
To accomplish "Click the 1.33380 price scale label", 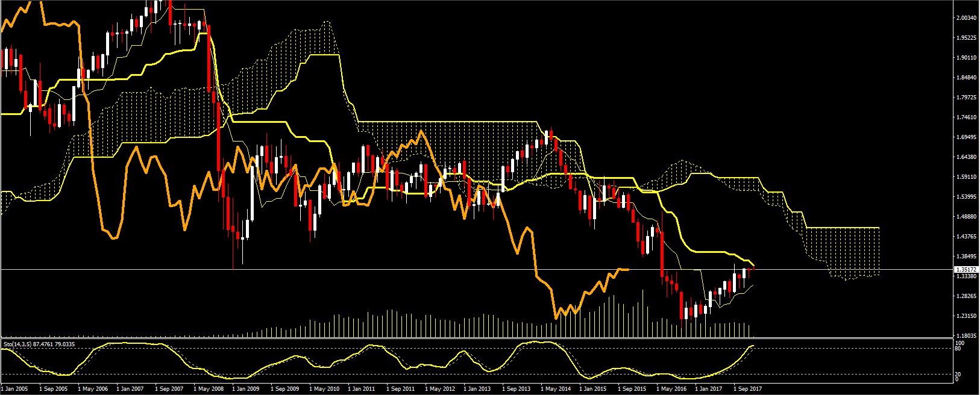I will point(966,276).
